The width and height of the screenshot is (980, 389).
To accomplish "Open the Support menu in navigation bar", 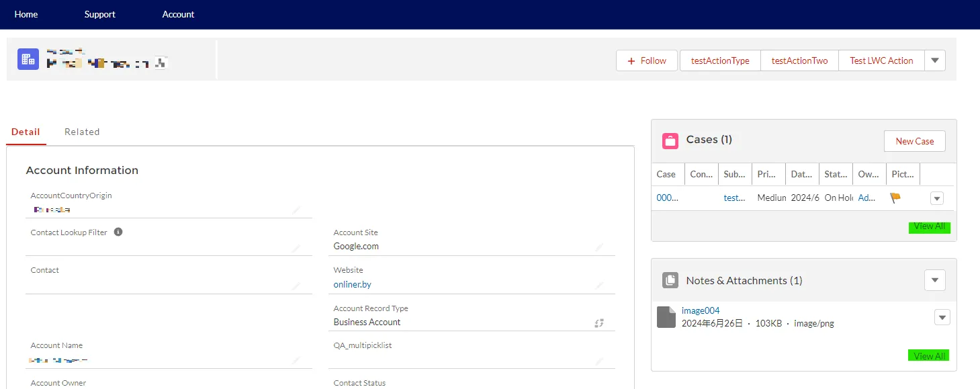I will pos(100,14).
